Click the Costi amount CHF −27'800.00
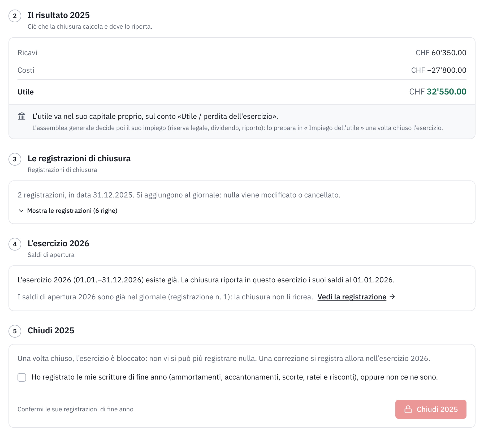 tap(439, 70)
